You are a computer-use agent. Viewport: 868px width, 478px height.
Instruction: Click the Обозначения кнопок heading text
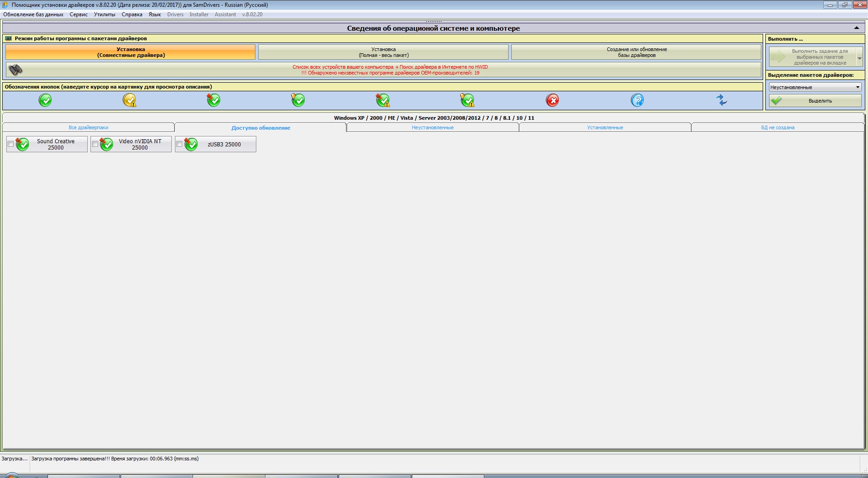click(x=108, y=87)
